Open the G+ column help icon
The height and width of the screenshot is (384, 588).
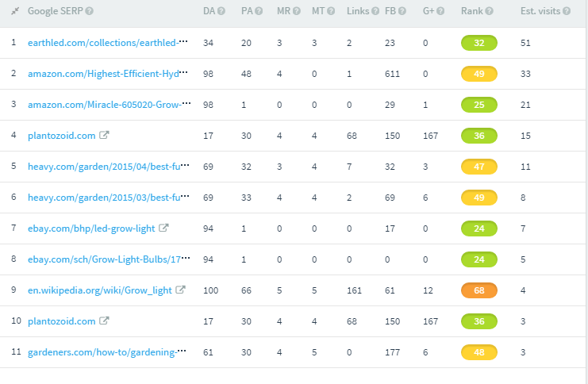pos(440,11)
